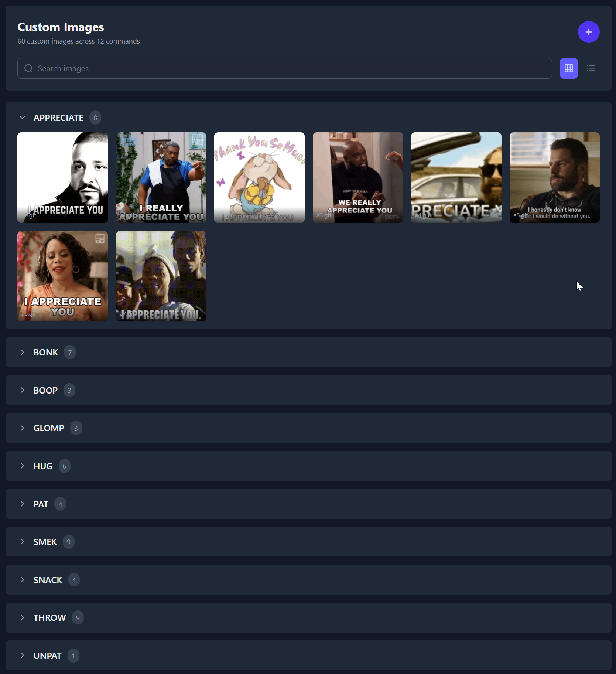Image resolution: width=616 pixels, height=674 pixels.
Task: Click the purple plus button to add image
Action: (x=588, y=32)
